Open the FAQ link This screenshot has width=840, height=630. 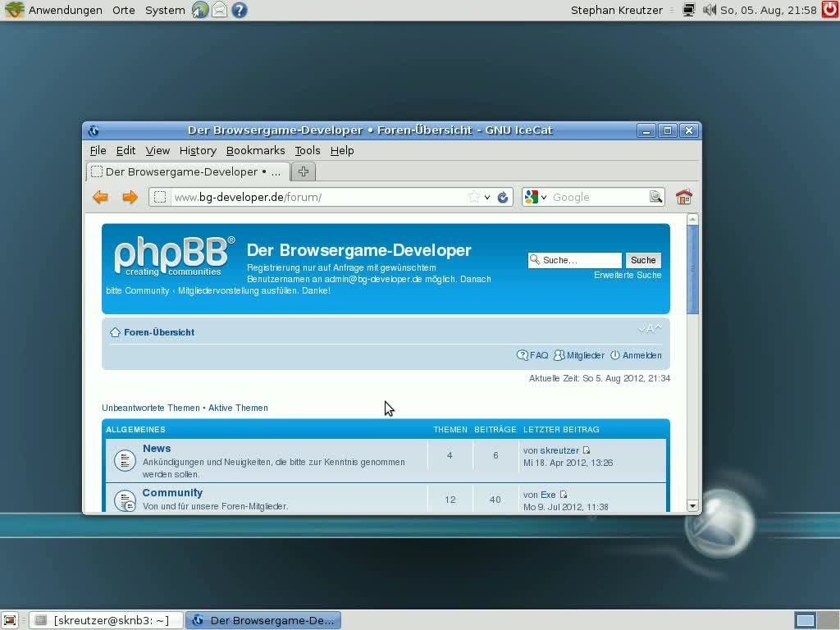(x=538, y=355)
